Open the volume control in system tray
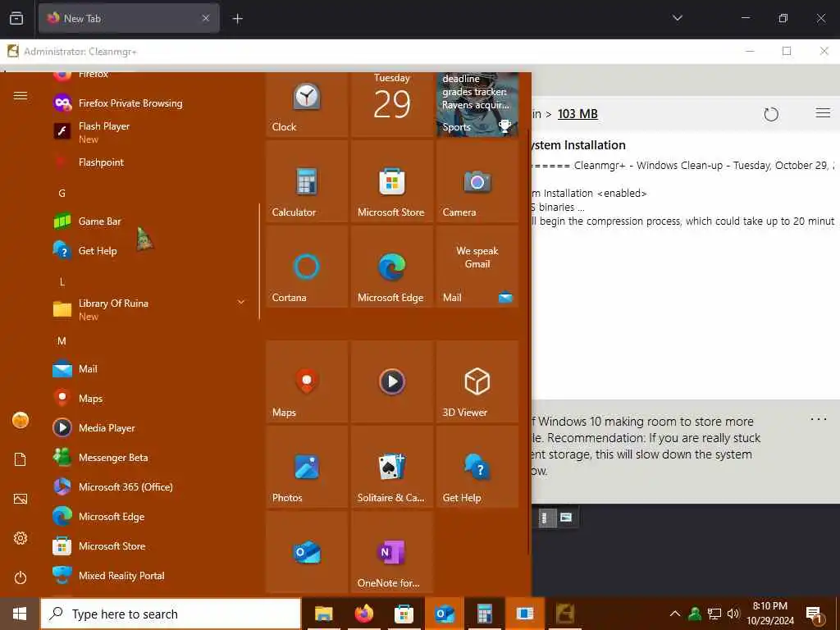The width and height of the screenshot is (840, 630). coord(733,614)
